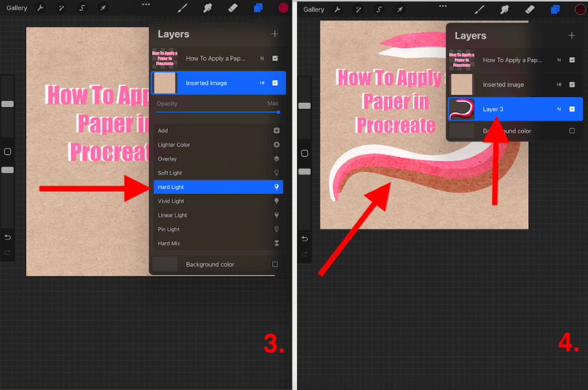Open Gallery in the right screenshot

click(314, 10)
